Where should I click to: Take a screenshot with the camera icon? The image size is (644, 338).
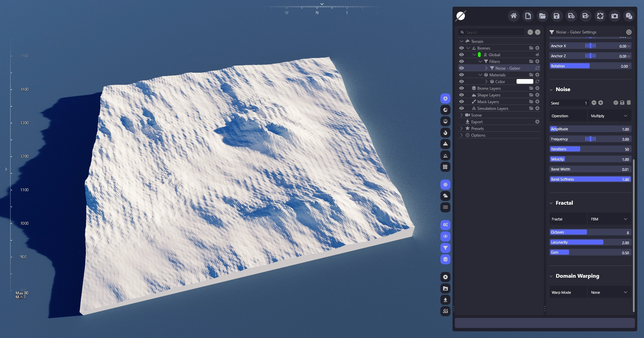[614, 16]
